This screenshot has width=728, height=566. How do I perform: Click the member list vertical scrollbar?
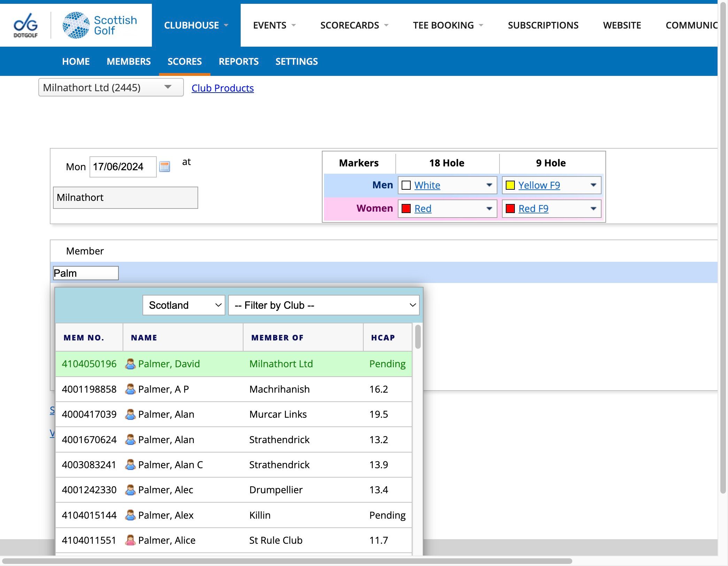pyautogui.click(x=418, y=439)
